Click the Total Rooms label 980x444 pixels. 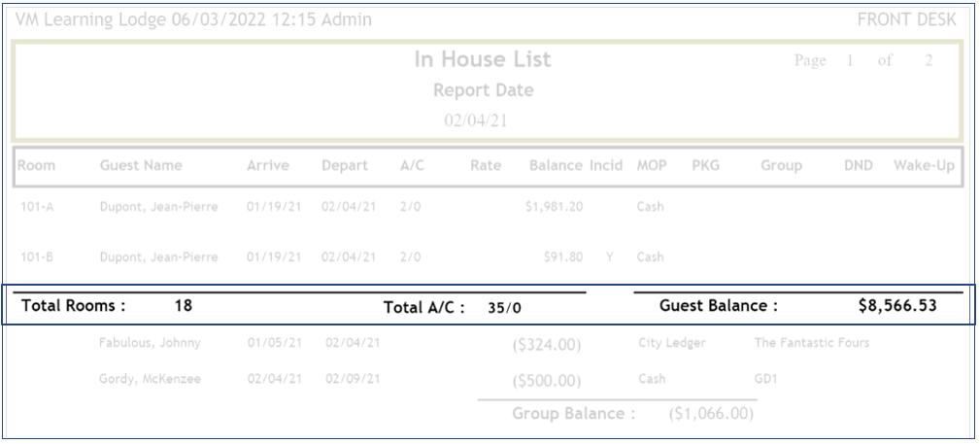tap(74, 306)
